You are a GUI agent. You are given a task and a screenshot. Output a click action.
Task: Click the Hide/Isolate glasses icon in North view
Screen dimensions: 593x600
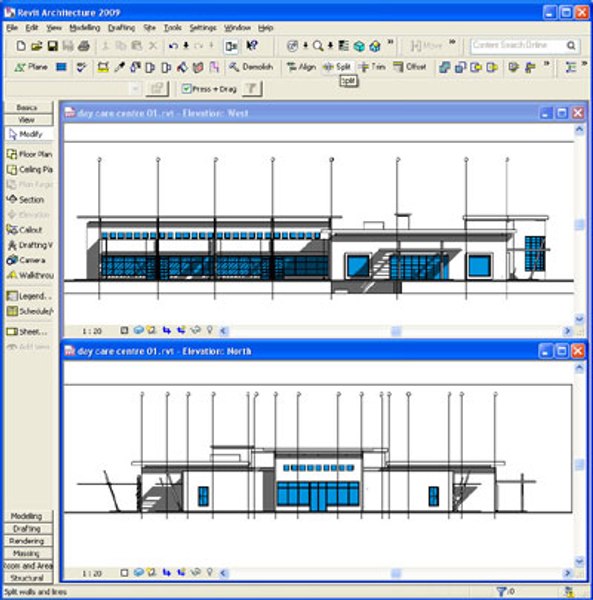click(x=196, y=572)
